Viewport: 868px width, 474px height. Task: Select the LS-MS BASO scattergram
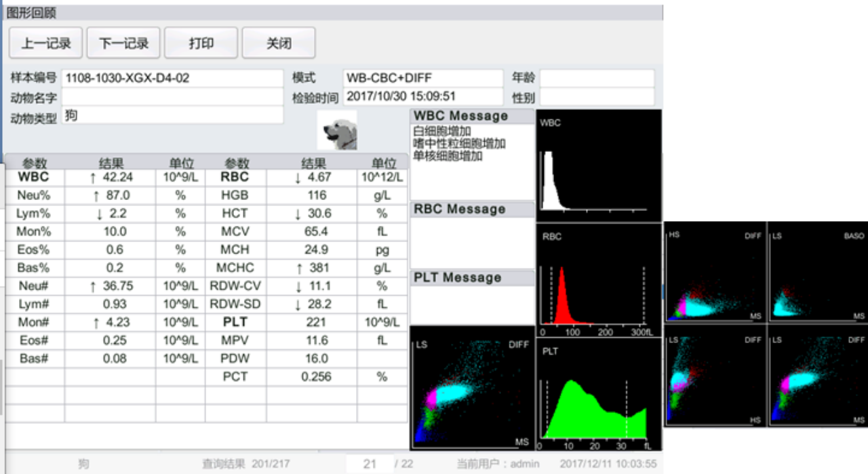click(x=818, y=271)
